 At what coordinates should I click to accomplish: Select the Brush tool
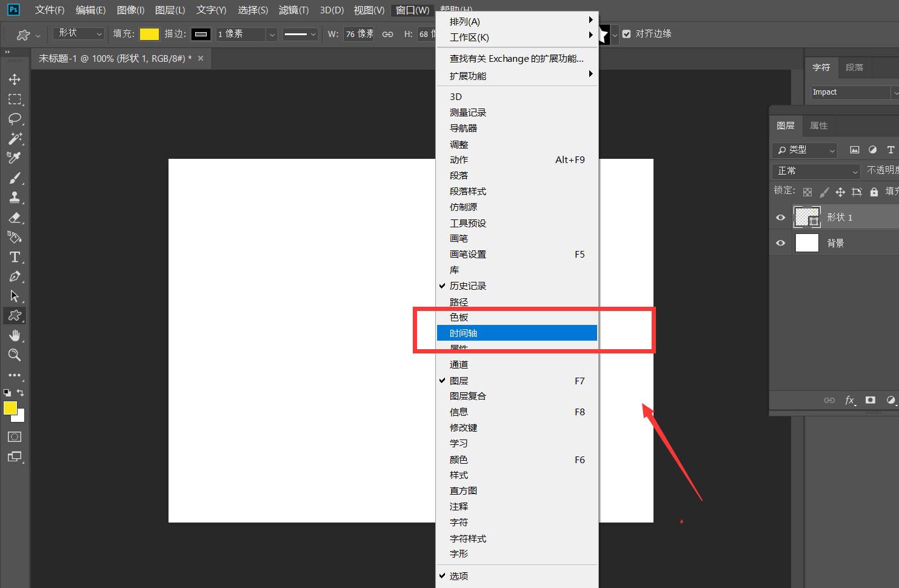[15, 178]
